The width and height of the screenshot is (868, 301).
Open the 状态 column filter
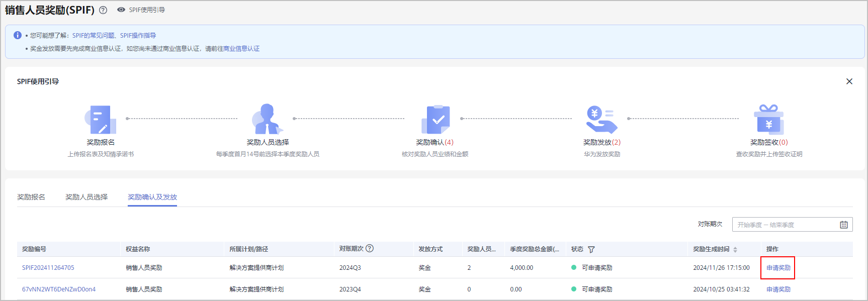[x=591, y=249]
